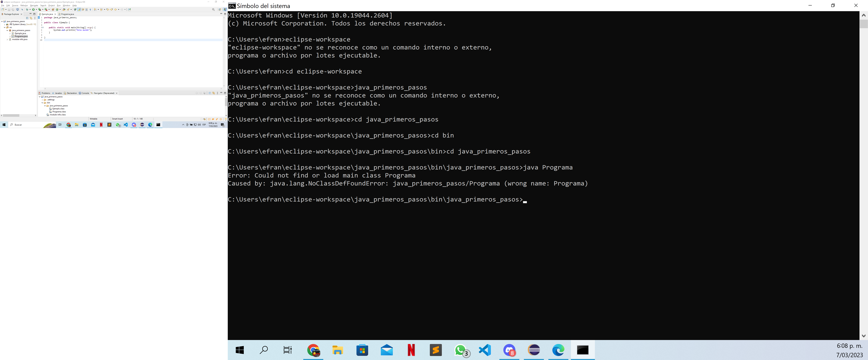The width and height of the screenshot is (868, 360).
Task: Maximize the Package Explorer view
Action: [x=34, y=14]
